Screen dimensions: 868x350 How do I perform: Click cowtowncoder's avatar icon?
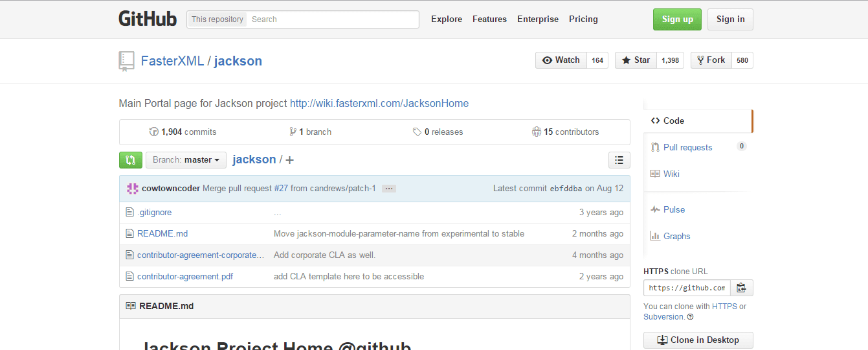[x=133, y=189]
